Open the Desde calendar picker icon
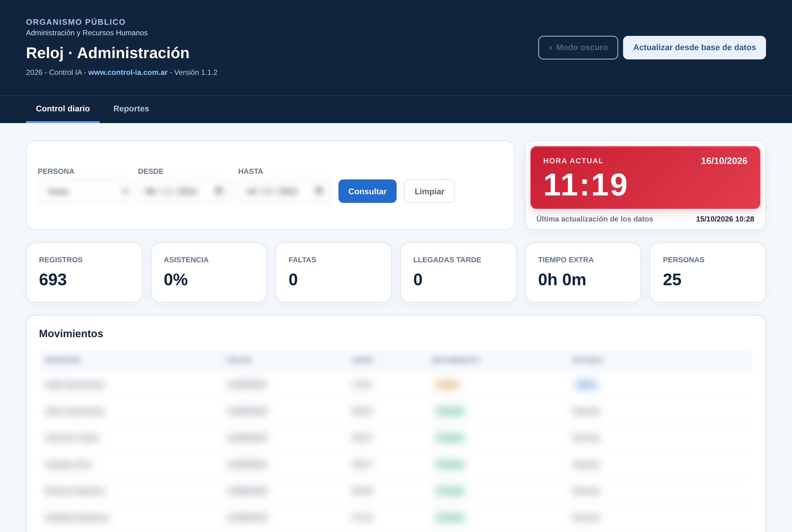792x532 pixels. coord(218,191)
